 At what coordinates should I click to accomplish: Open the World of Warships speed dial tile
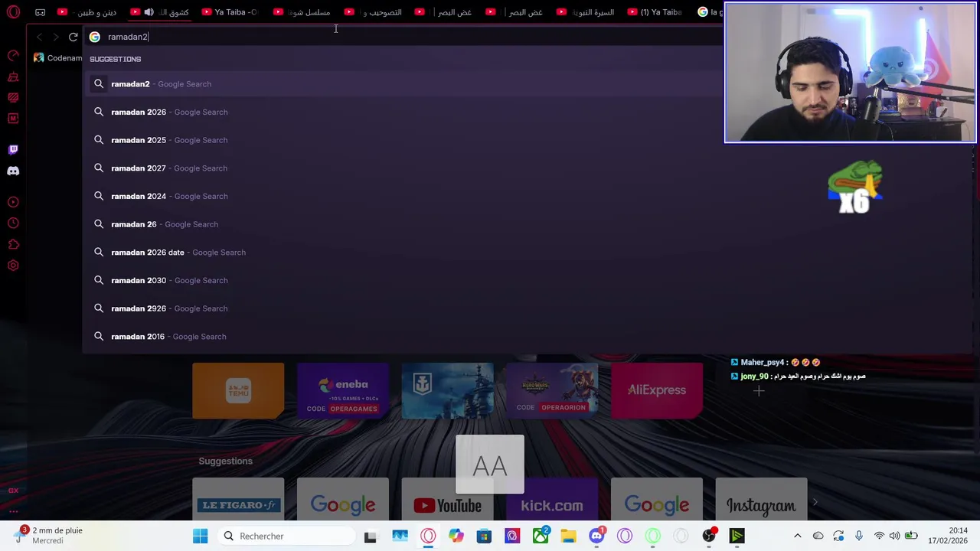[x=448, y=391]
